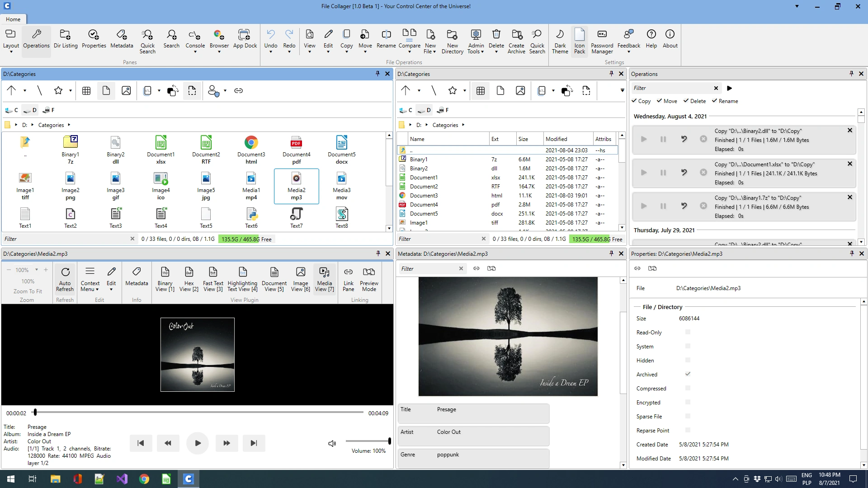The width and height of the screenshot is (868, 488).
Task: Open Chrome from the Windows taskbar
Action: [144, 479]
